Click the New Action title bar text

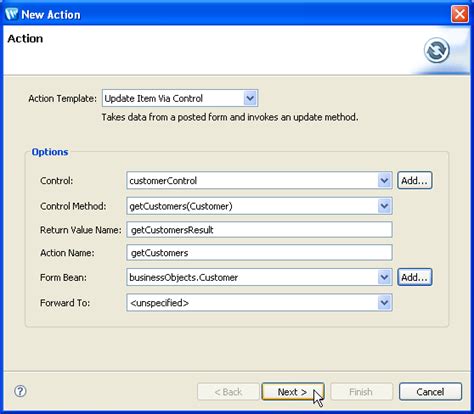click(51, 15)
